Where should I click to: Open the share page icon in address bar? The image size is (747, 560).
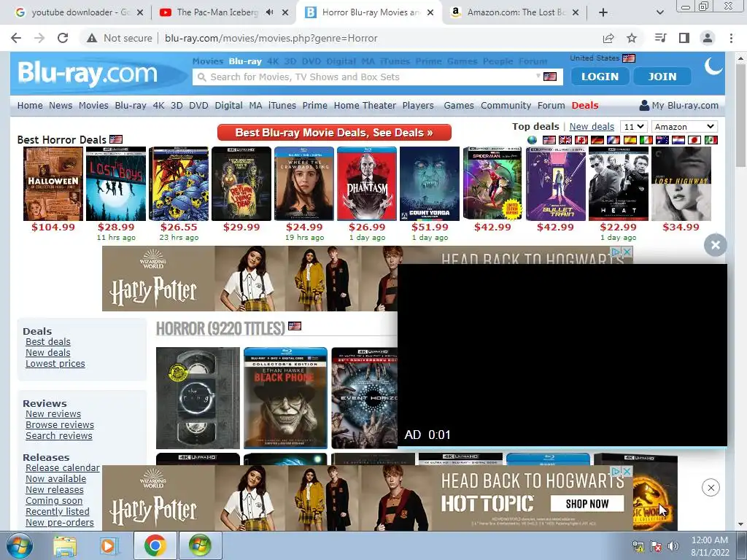(608, 38)
